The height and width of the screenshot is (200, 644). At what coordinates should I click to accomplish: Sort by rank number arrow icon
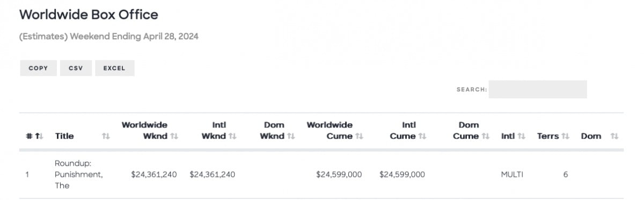[x=39, y=137]
